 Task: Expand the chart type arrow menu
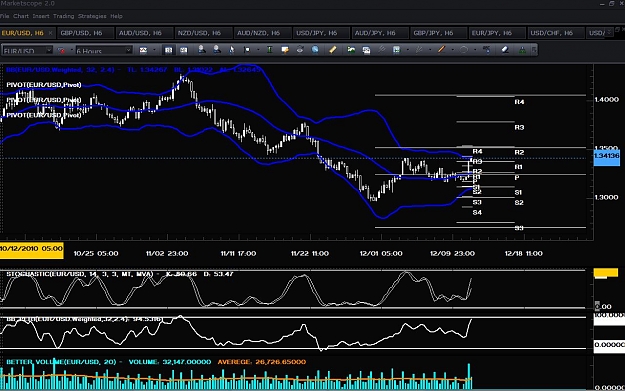[154, 50]
